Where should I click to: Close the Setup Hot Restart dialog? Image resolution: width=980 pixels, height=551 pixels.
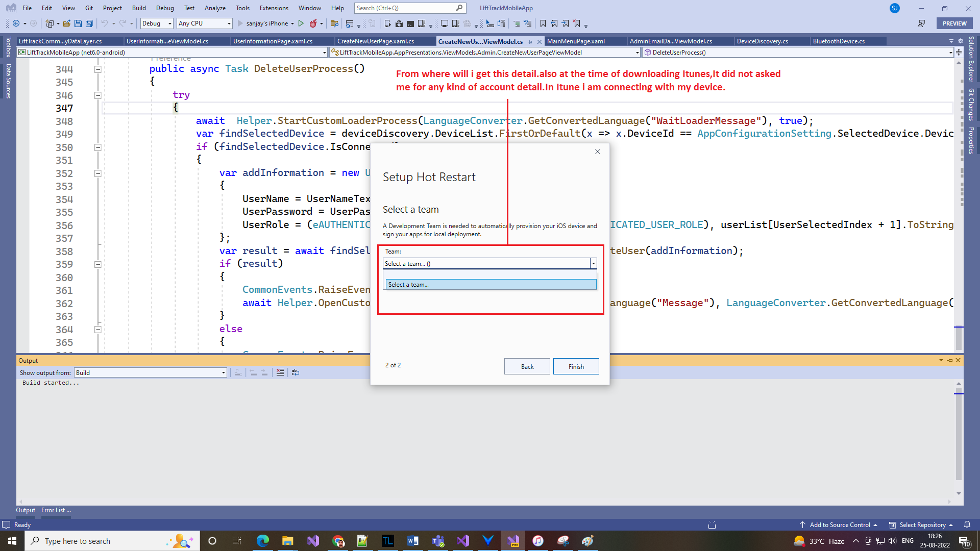(598, 152)
